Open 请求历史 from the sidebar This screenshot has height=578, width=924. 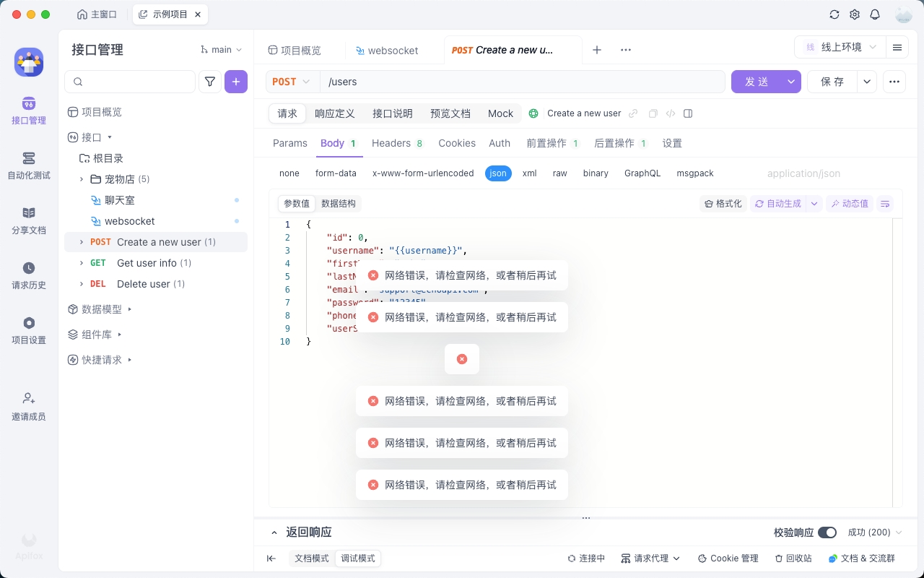click(29, 275)
